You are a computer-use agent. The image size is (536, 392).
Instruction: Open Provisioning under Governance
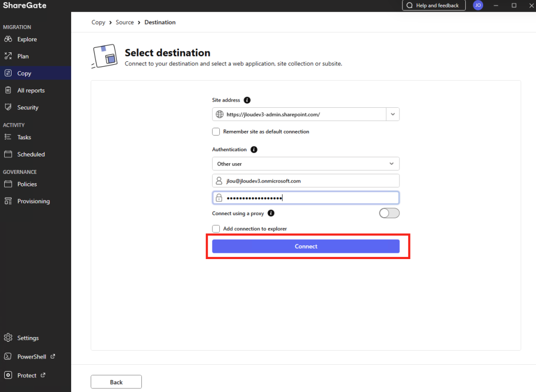point(36,201)
